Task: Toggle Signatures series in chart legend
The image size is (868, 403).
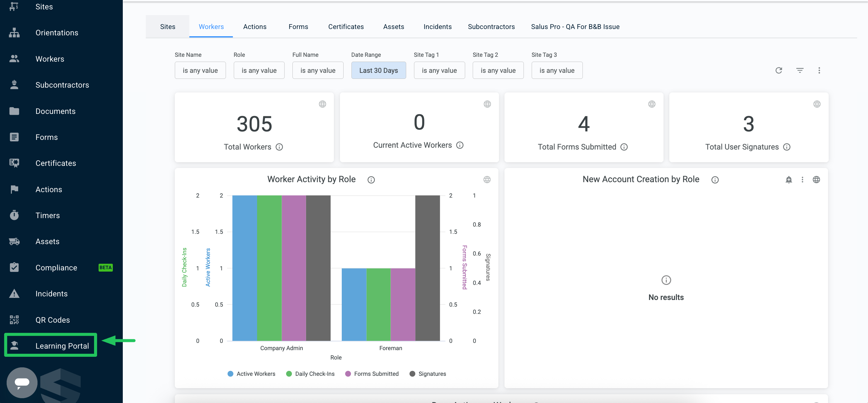Action: (x=428, y=374)
